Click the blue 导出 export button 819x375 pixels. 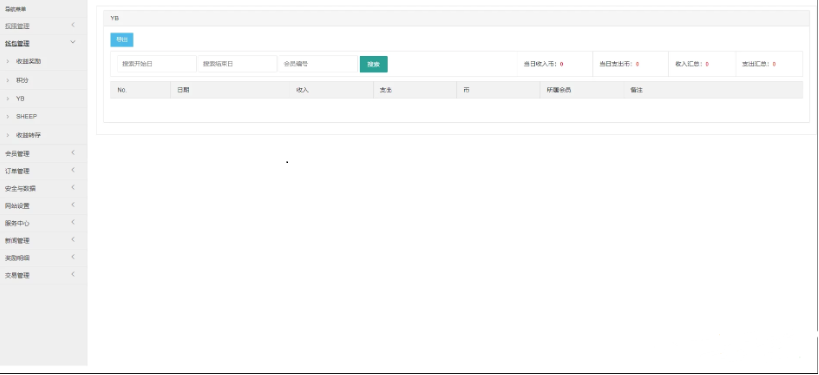[x=122, y=40]
